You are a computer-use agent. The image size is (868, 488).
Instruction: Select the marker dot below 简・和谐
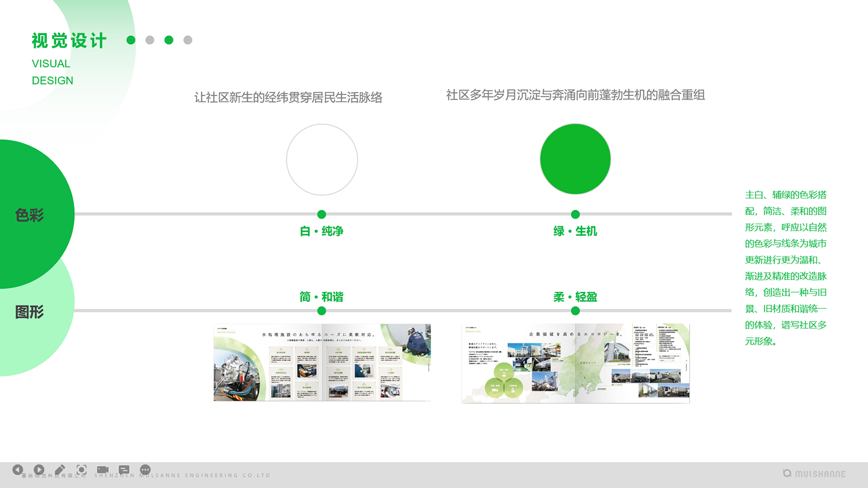click(x=322, y=311)
